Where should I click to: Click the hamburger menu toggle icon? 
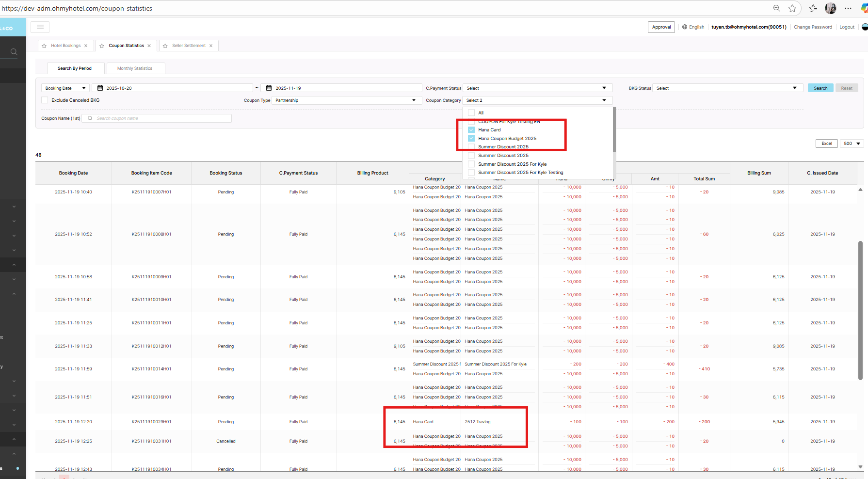[40, 27]
